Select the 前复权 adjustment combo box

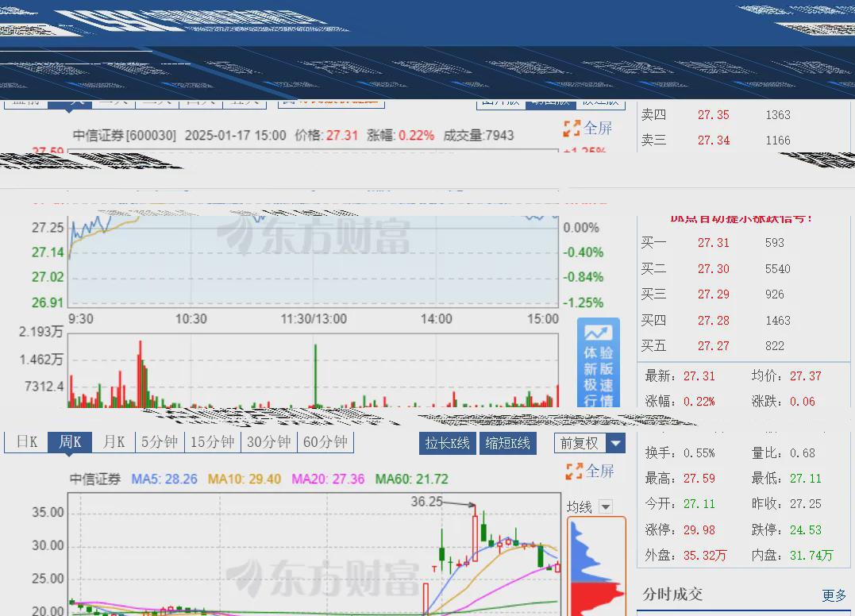580,443
